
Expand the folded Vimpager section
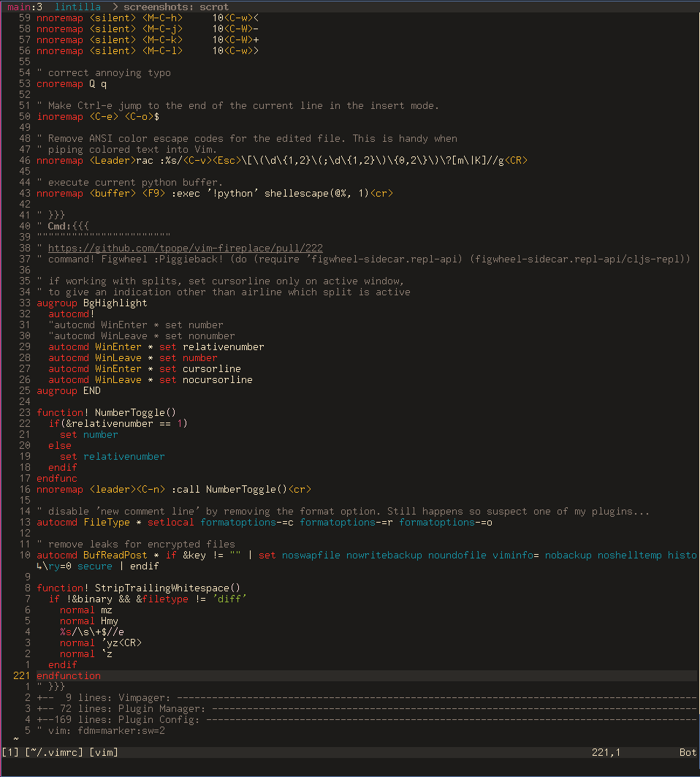coord(367,698)
